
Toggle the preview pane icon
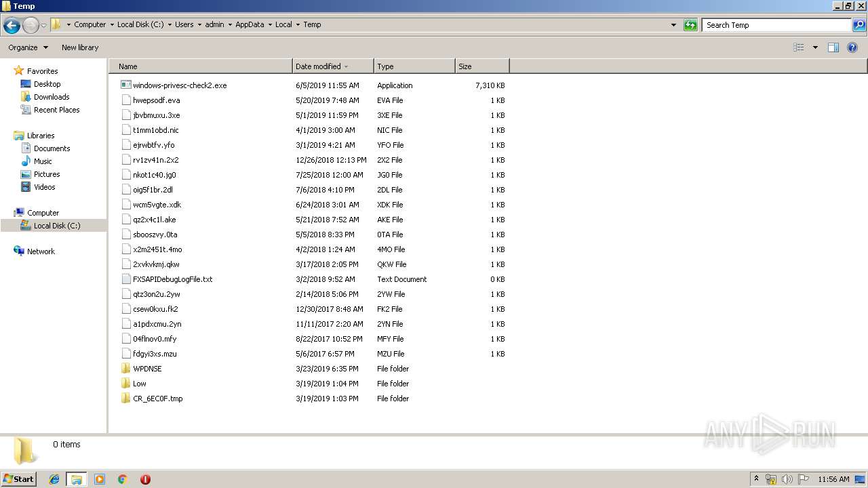pyautogui.click(x=833, y=47)
